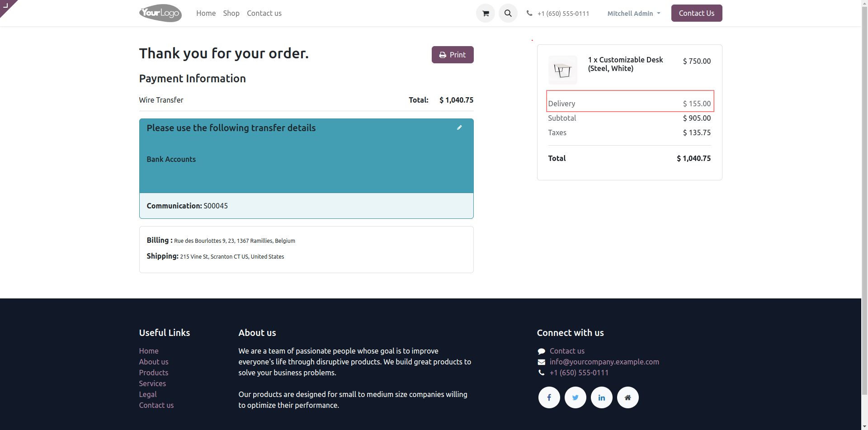Open the Legal footer link
The height and width of the screenshot is (430, 868).
[x=148, y=394]
